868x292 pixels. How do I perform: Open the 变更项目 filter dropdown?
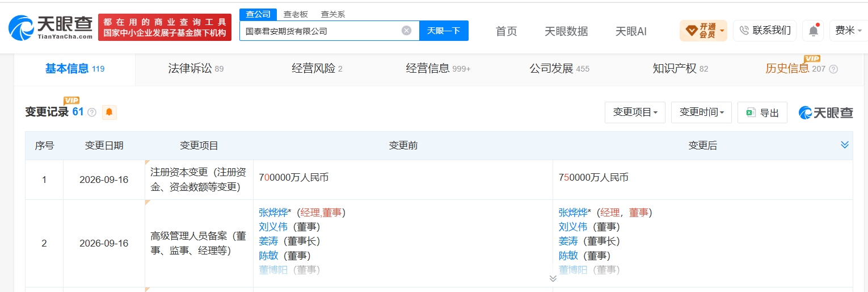point(635,112)
